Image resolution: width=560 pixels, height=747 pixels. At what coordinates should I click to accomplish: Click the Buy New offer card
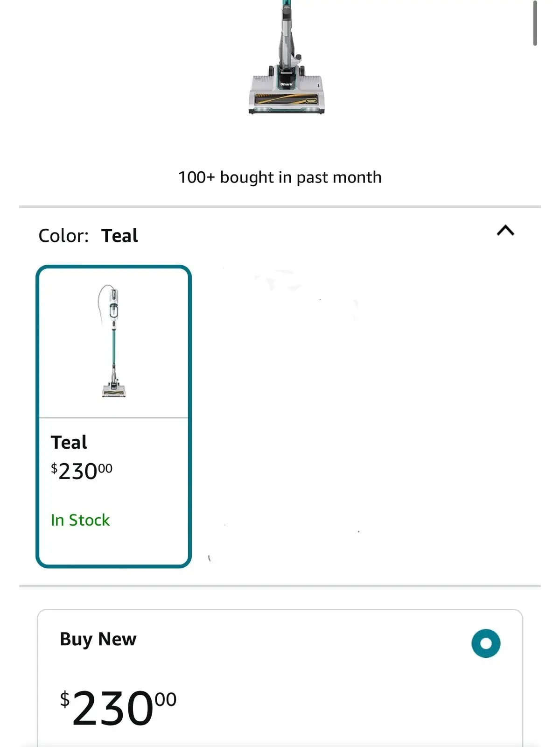(x=280, y=677)
